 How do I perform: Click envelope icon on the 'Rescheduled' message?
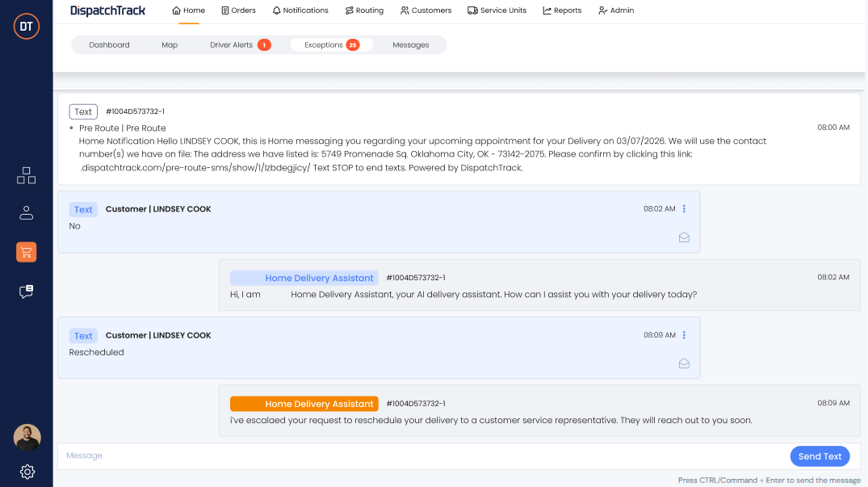coord(684,363)
